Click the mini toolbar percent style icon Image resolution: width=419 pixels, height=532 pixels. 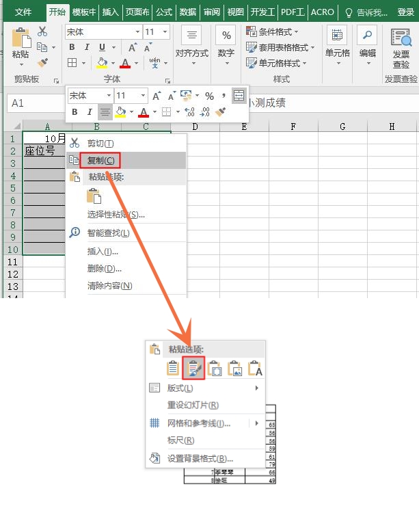pyautogui.click(x=209, y=96)
